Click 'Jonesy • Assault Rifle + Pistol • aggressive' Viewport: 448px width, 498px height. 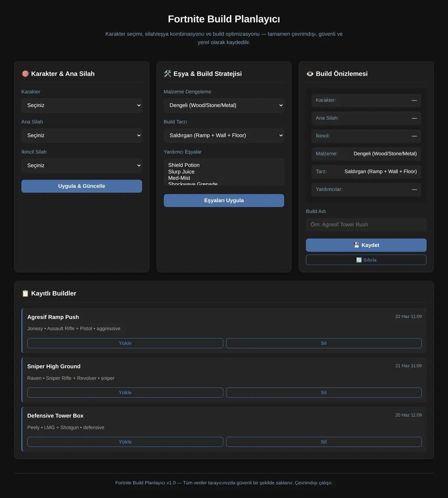74,329
